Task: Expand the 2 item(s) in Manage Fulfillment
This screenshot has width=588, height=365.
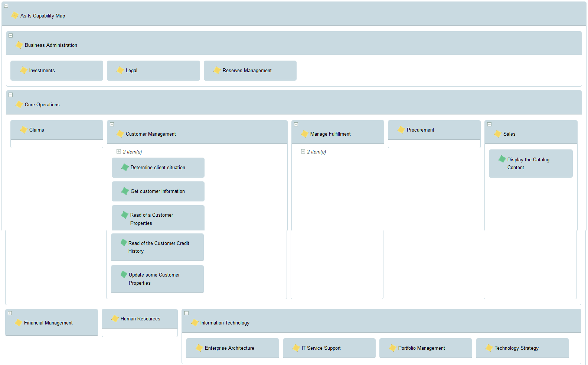Action: tap(303, 152)
